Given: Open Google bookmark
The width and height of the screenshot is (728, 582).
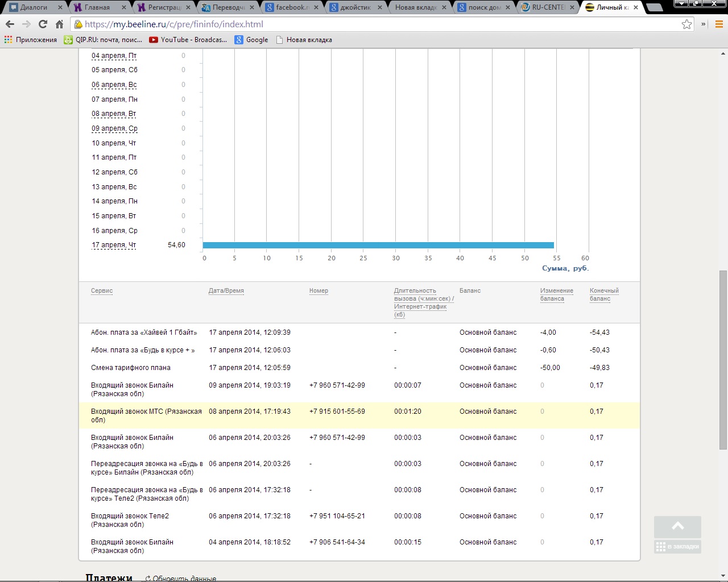Looking at the screenshot, I should 251,40.
